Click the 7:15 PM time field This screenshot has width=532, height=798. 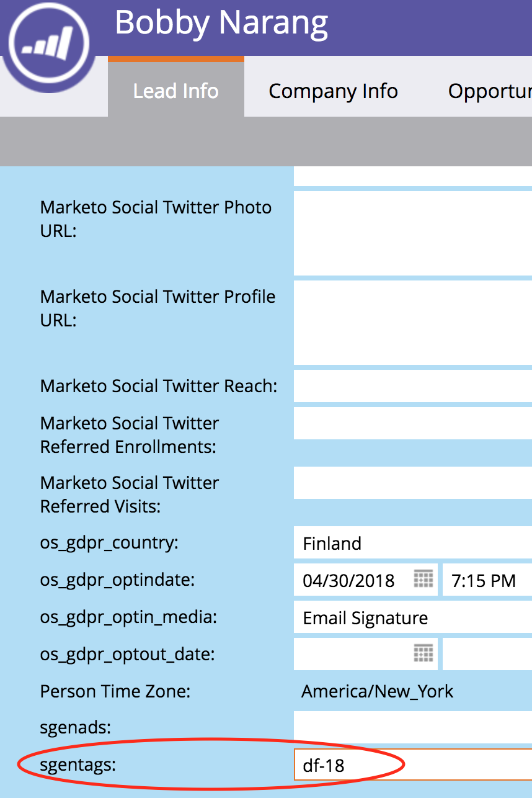click(487, 580)
